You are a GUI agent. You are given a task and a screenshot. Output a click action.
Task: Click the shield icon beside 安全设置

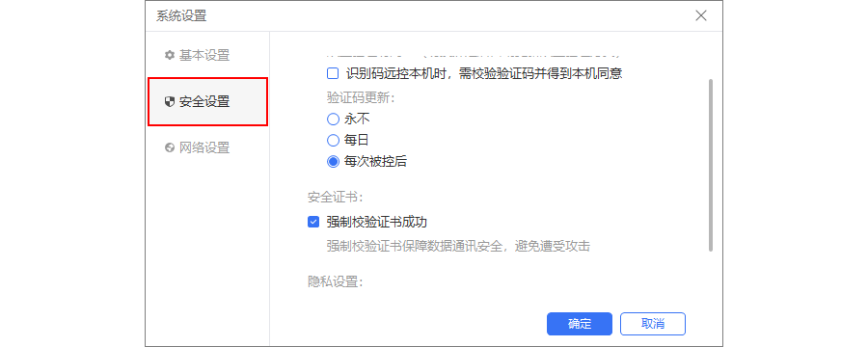170,102
